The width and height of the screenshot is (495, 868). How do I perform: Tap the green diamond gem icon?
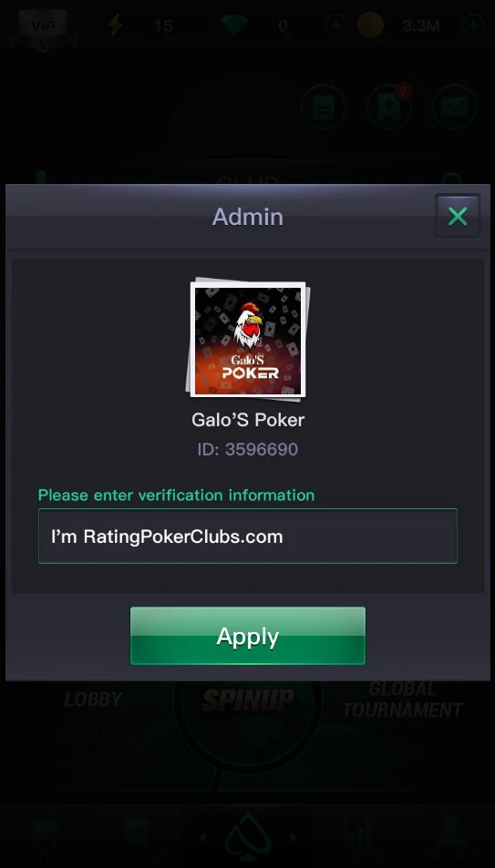(233, 25)
